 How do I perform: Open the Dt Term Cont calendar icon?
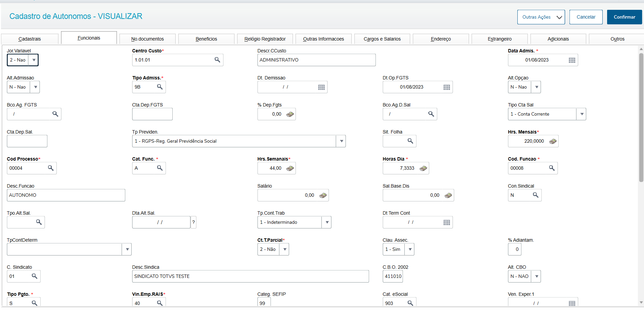coord(447,222)
